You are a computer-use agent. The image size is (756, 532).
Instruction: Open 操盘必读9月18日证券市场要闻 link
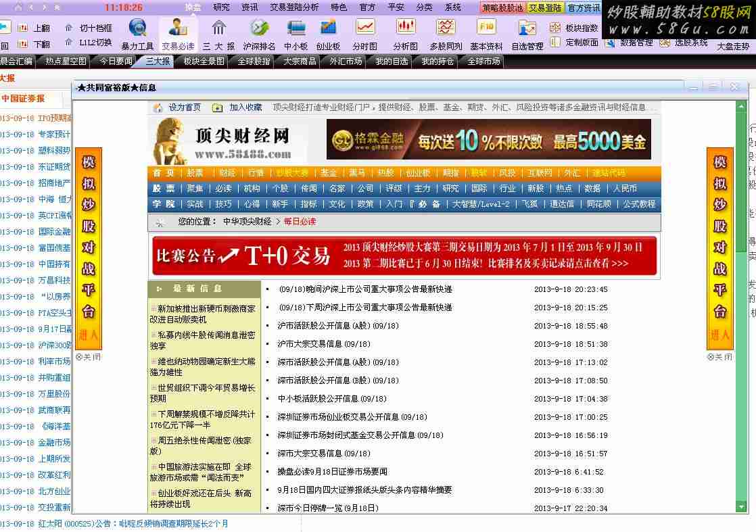tap(332, 472)
